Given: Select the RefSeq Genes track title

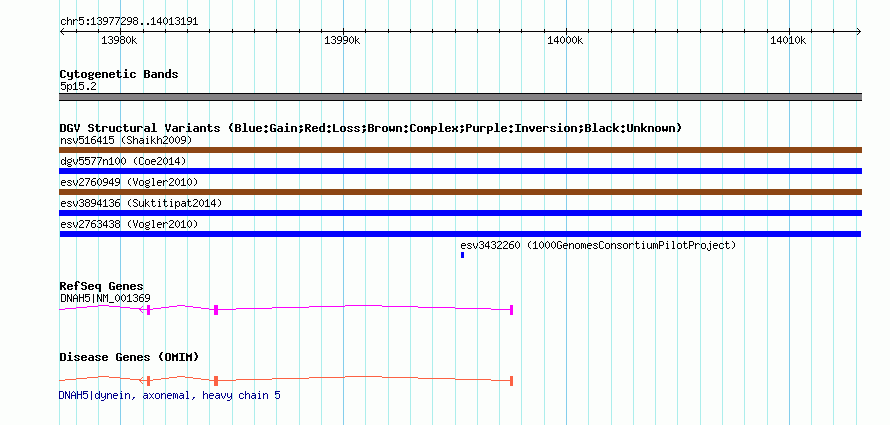Looking at the screenshot, I should coord(102,287).
